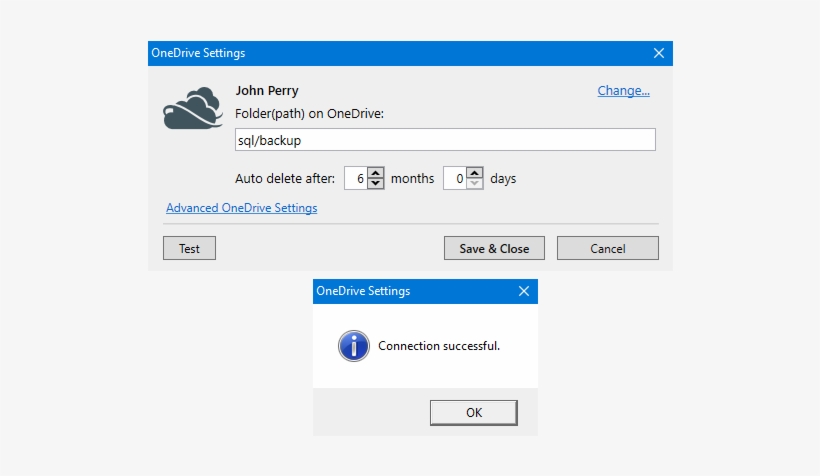820x476 pixels.
Task: Close the Connection successful message box
Action: 524,291
